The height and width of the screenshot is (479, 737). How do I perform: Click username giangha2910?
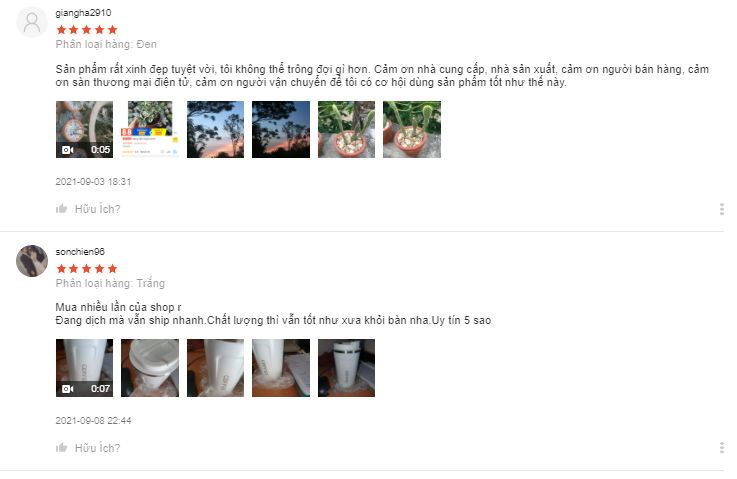pos(83,13)
